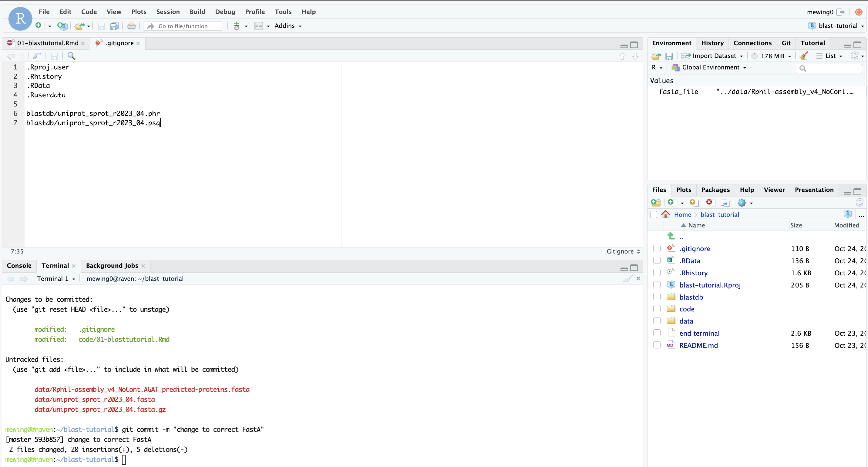
Task: Open an existing project using the open folder icon
Action: [79, 25]
